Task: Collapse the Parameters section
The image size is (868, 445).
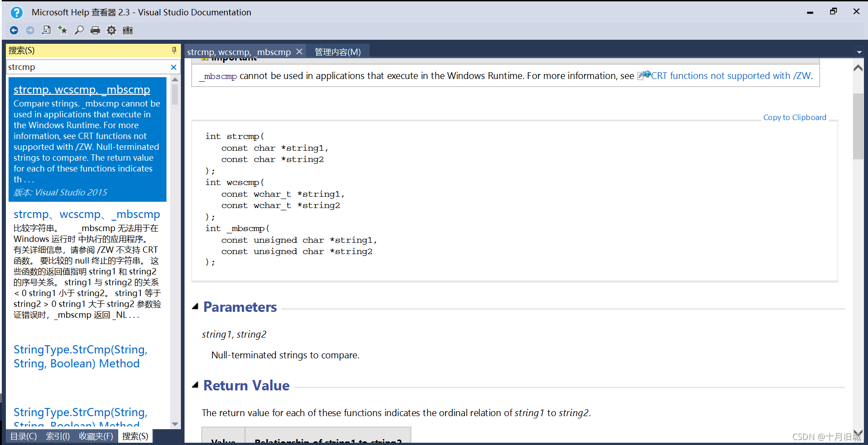Action: [195, 306]
